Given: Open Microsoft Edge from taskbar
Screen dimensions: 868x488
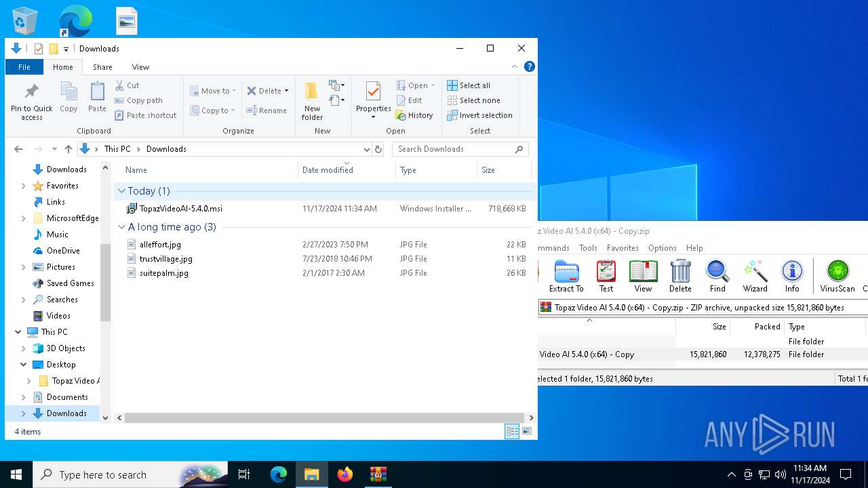Looking at the screenshot, I should 279,474.
